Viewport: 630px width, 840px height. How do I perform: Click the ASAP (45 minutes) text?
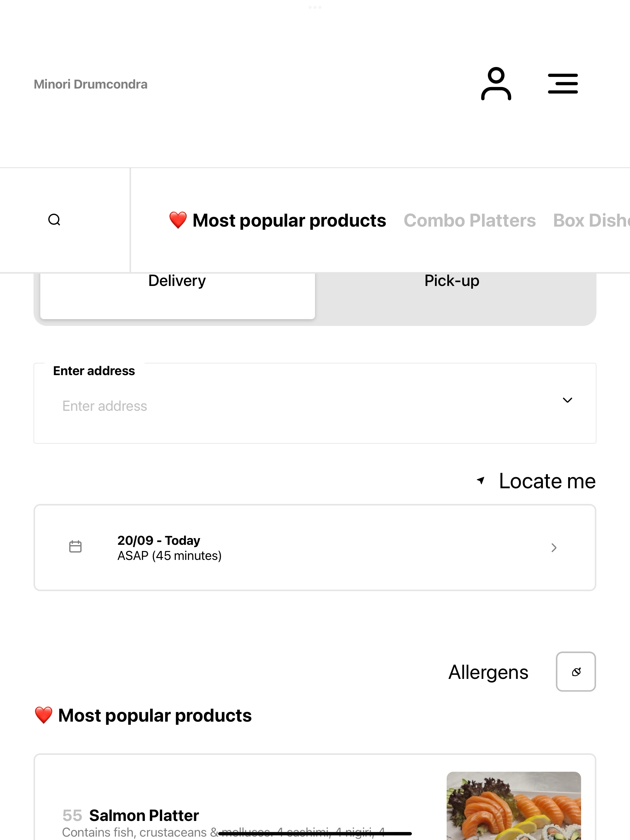169,556
